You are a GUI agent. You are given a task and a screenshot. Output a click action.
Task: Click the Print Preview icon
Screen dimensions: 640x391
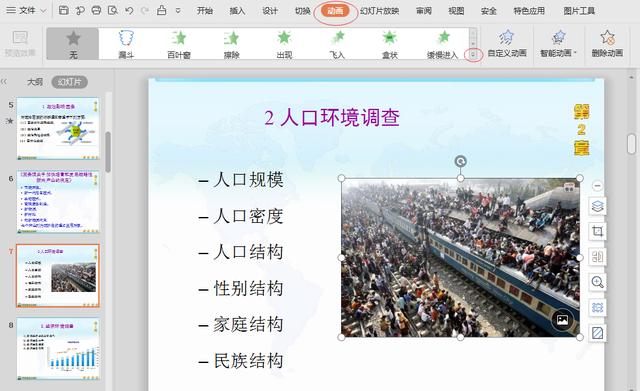(113, 10)
